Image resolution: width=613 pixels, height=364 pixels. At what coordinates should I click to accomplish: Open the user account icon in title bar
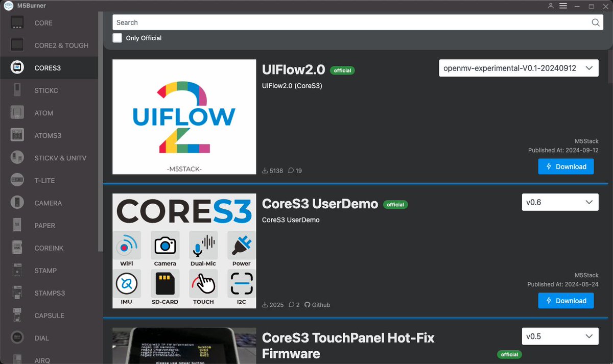550,6
